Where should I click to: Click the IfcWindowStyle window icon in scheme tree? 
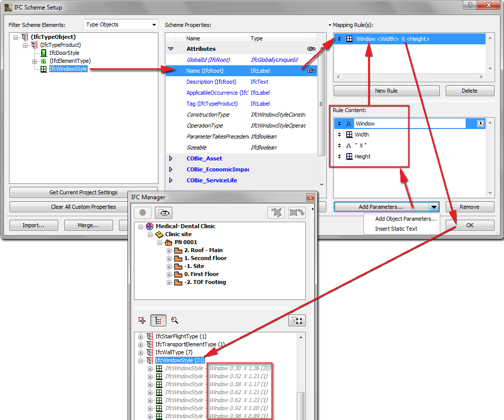point(44,69)
